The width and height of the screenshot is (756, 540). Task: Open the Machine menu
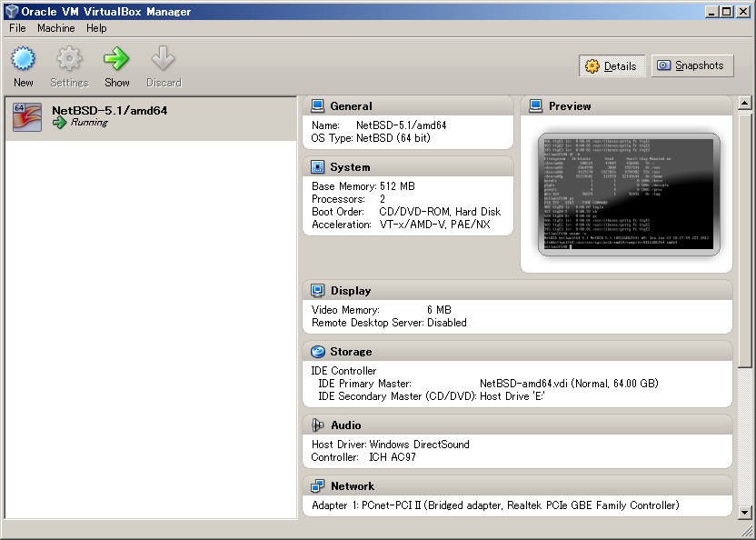click(x=56, y=28)
